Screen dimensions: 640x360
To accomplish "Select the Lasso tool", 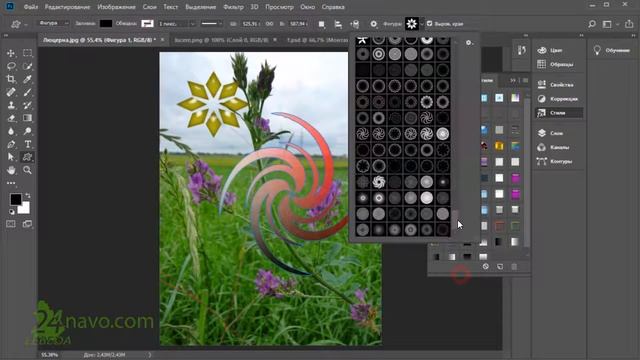I will pos(11,66).
